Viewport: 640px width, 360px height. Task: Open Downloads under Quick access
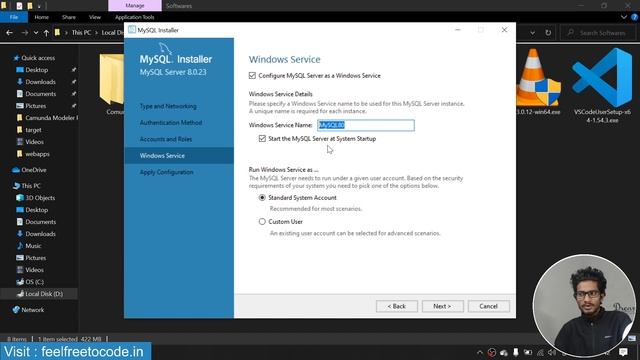tap(40, 82)
